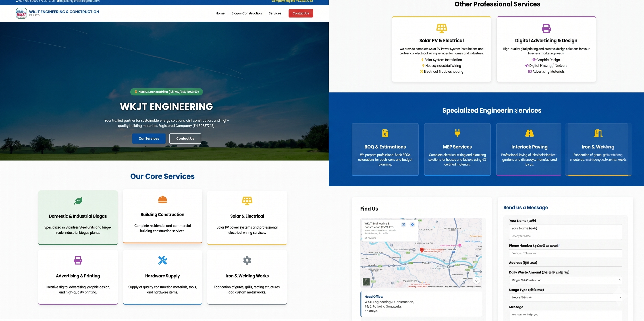Click the BOQ & Estimations card heading

385,147
